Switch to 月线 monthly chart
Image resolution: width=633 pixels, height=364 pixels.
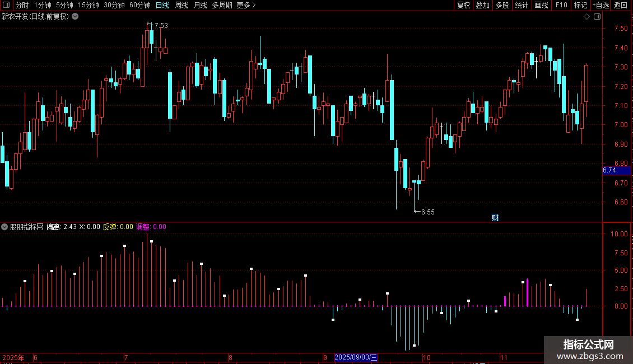click(200, 5)
